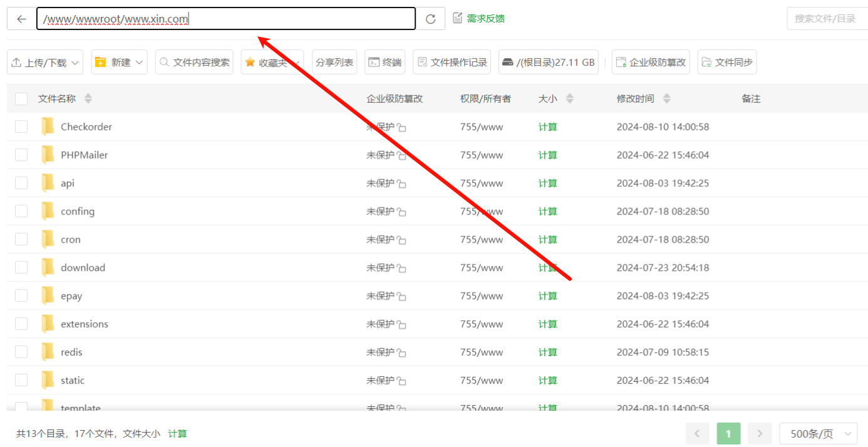
Task: Select the confing row checkbox
Action: [x=21, y=211]
